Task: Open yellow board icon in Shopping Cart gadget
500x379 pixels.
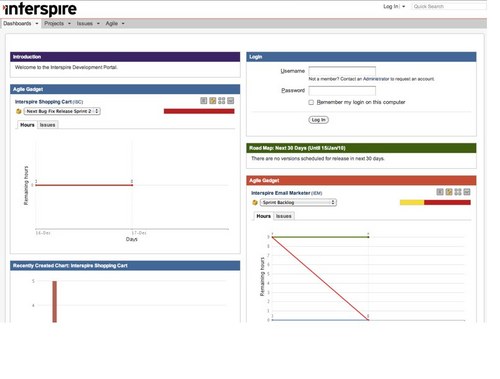Action: (213, 101)
